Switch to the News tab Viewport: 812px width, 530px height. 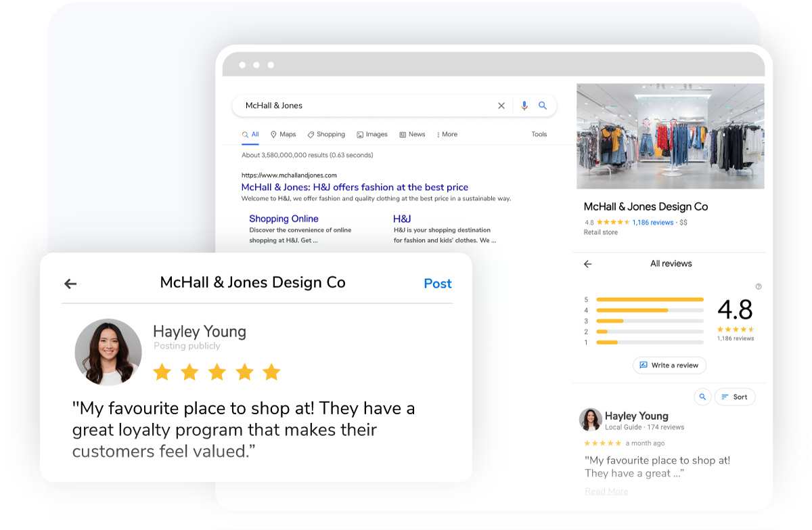412,134
